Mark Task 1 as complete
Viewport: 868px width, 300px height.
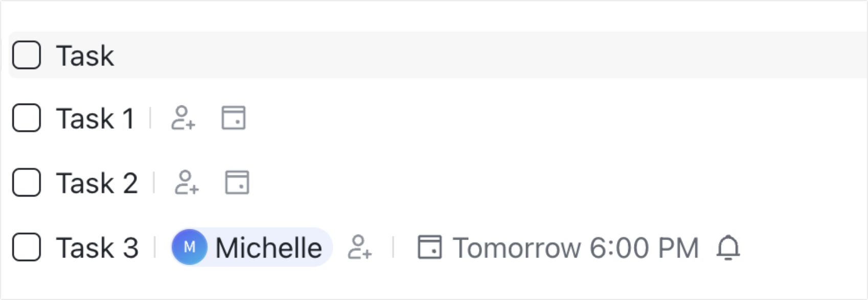[27, 118]
